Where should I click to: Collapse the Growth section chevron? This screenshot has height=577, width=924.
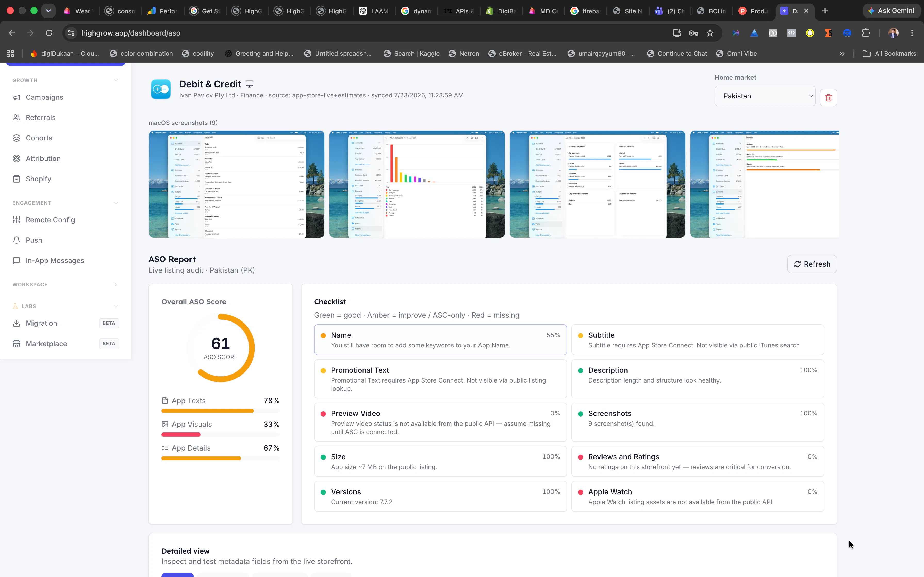coord(116,81)
